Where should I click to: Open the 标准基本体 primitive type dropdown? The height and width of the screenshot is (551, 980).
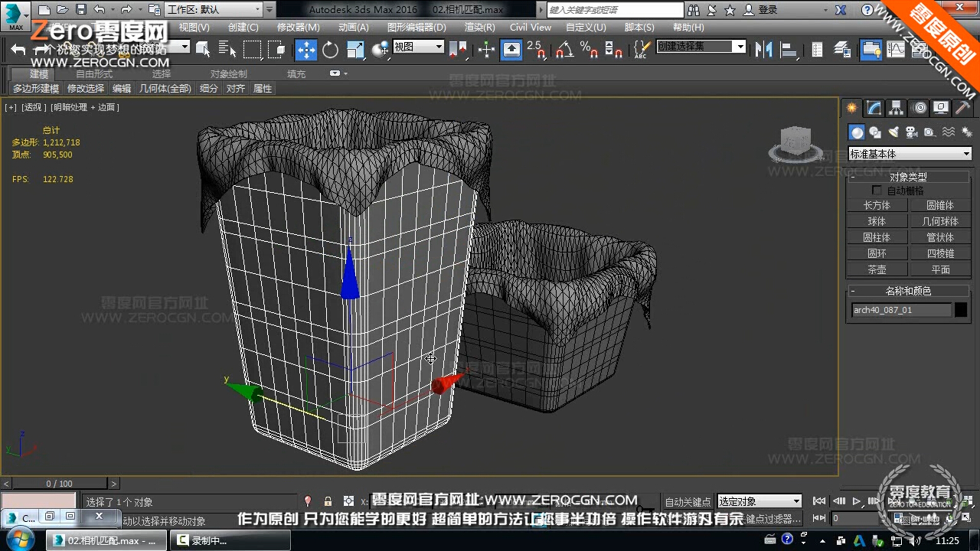pyautogui.click(x=910, y=154)
